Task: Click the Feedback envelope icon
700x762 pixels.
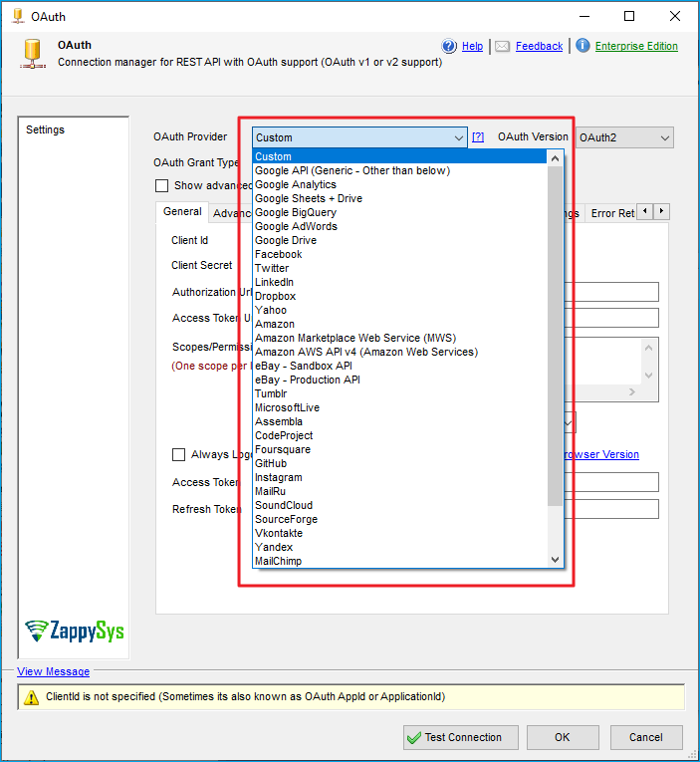Action: tap(502, 46)
